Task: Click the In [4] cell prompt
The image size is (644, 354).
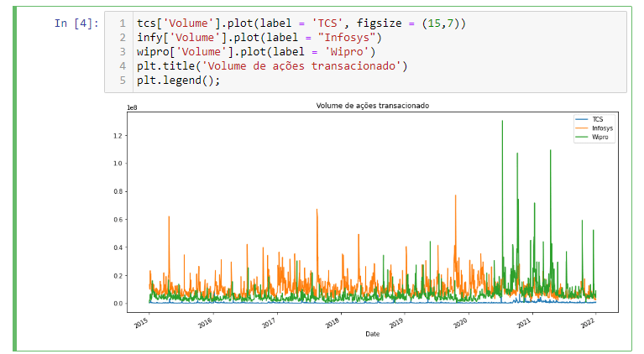Action: tap(76, 23)
